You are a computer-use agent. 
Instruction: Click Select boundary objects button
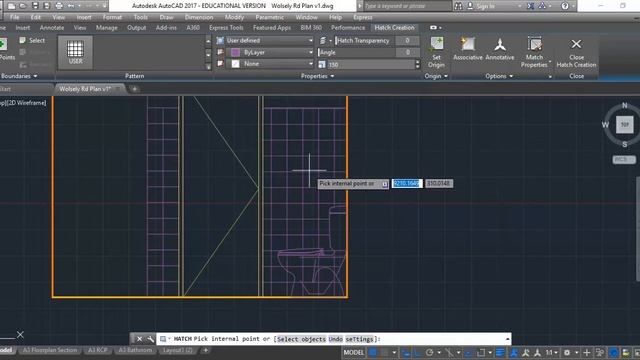tap(32, 40)
